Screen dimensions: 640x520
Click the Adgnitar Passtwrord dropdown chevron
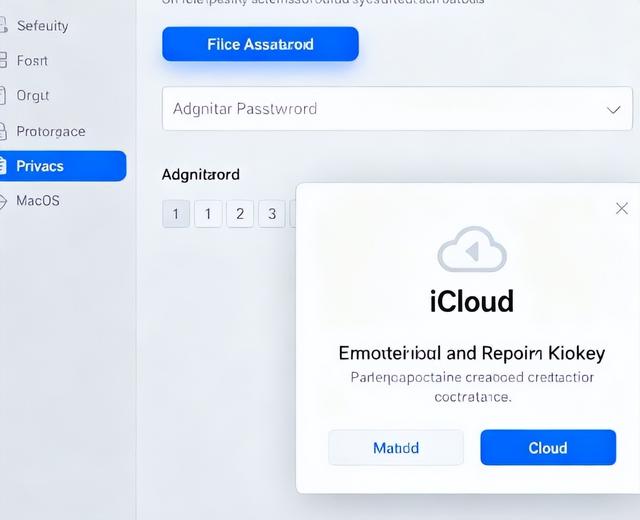(613, 110)
